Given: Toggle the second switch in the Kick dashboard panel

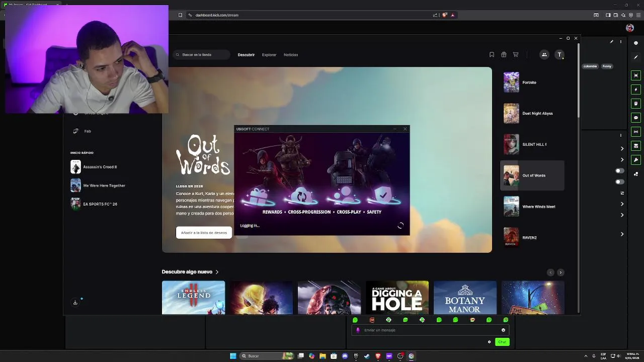Looking at the screenshot, I should coord(620,182).
